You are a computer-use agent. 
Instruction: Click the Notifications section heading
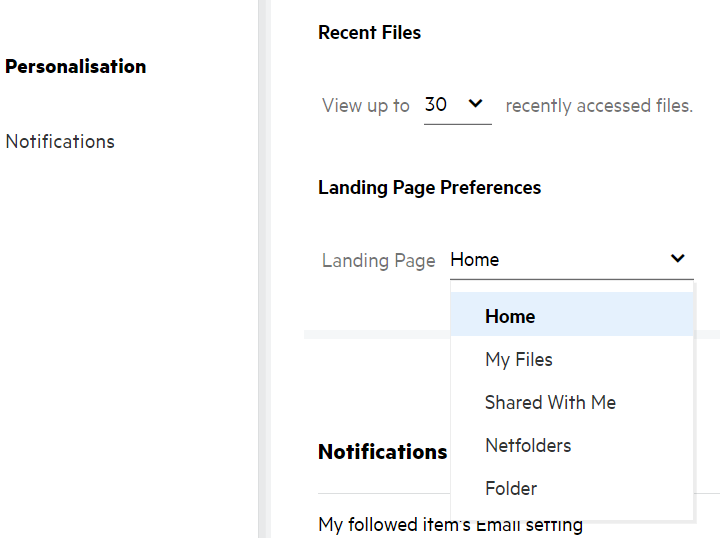382,452
